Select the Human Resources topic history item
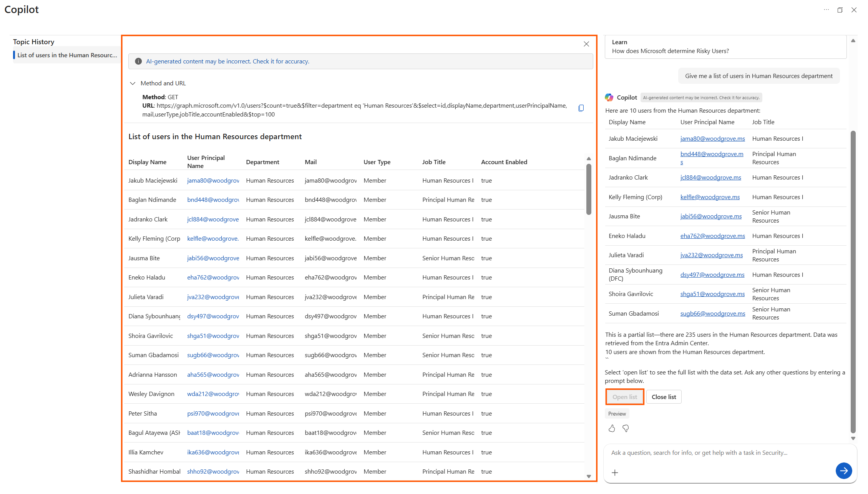Viewport: 868px width, 494px height. 67,55
